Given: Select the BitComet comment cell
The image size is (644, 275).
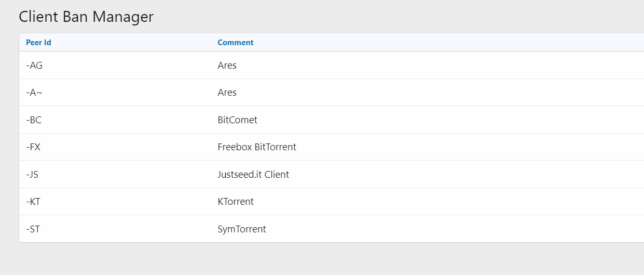Looking at the screenshot, I should [x=237, y=120].
